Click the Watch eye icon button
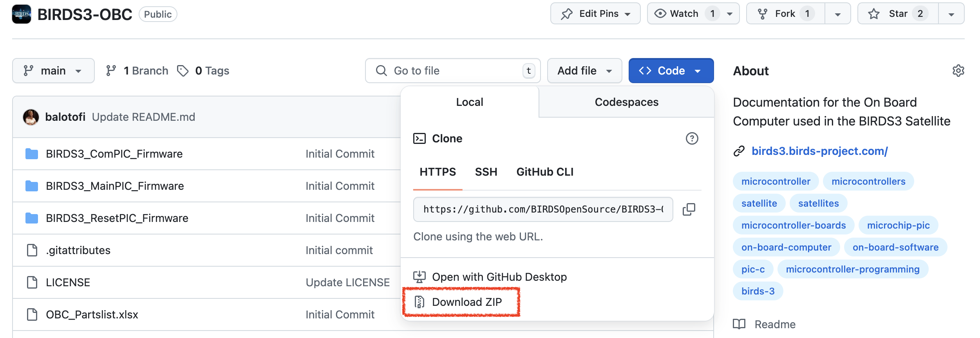The image size is (980, 338). coord(660,13)
